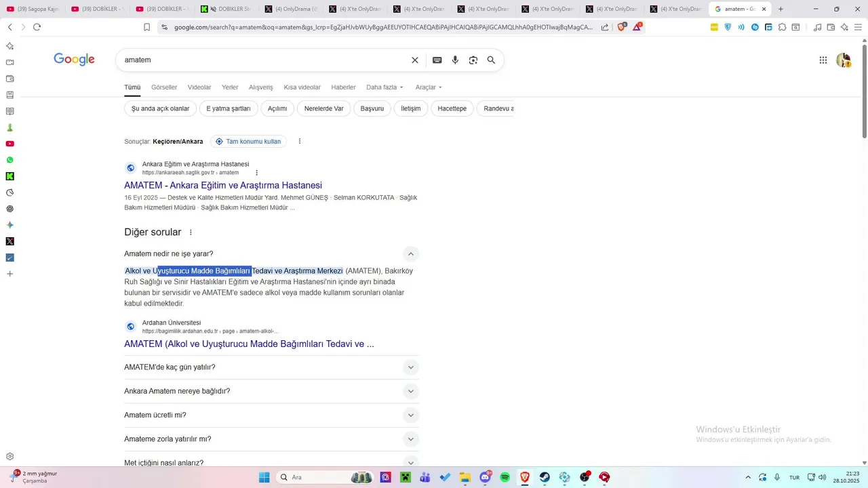The height and width of the screenshot is (488, 868).
Task: Open the on-screen keyboard icon in search bar
Action: pyautogui.click(x=437, y=60)
